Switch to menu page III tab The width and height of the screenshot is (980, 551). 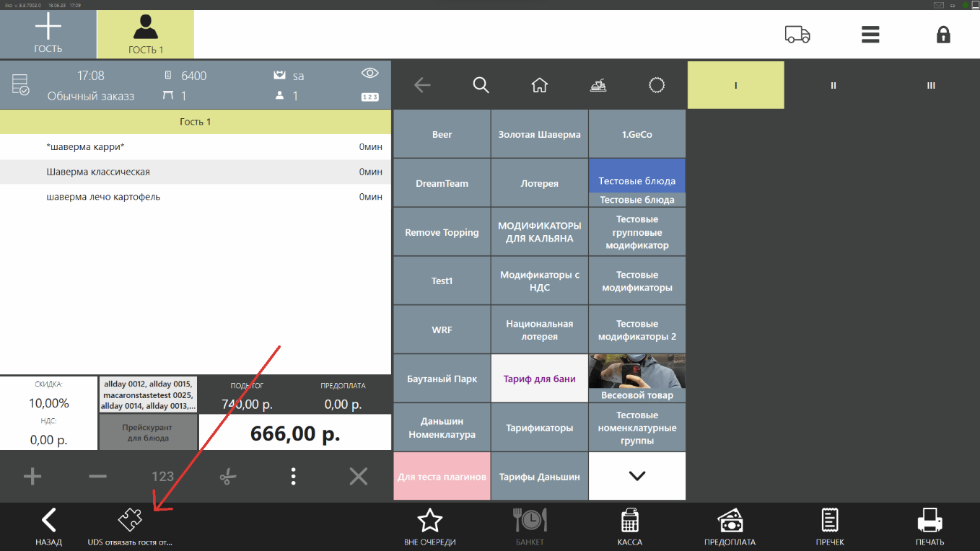931,85
